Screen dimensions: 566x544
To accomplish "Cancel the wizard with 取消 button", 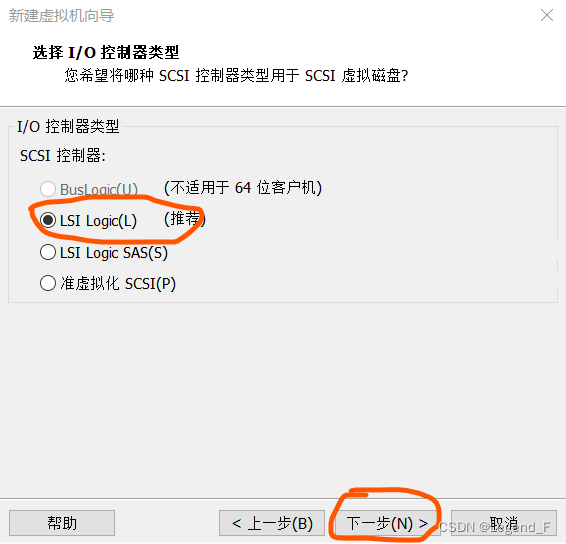I will pos(504,523).
